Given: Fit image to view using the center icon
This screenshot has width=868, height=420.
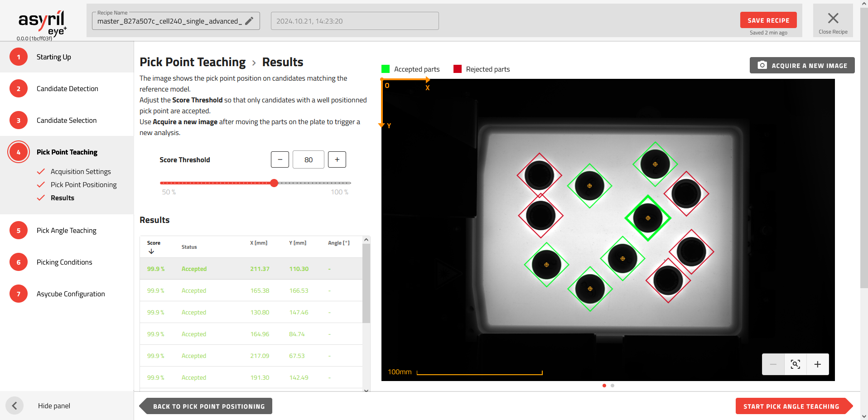Looking at the screenshot, I should (796, 364).
